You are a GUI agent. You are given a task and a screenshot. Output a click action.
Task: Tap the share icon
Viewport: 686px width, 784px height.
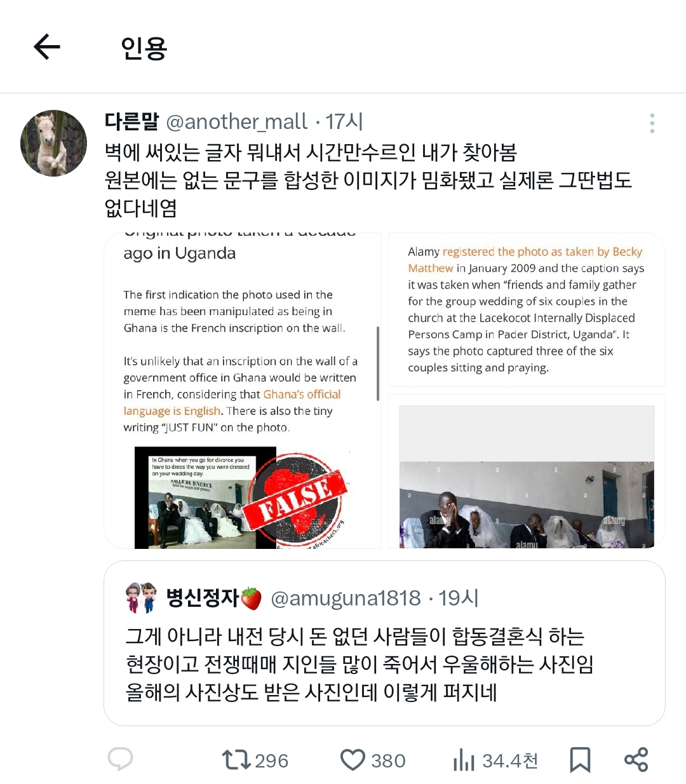click(x=636, y=760)
